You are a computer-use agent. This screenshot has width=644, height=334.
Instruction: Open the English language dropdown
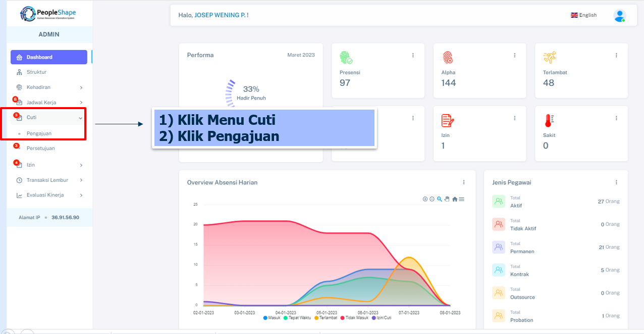click(x=583, y=15)
